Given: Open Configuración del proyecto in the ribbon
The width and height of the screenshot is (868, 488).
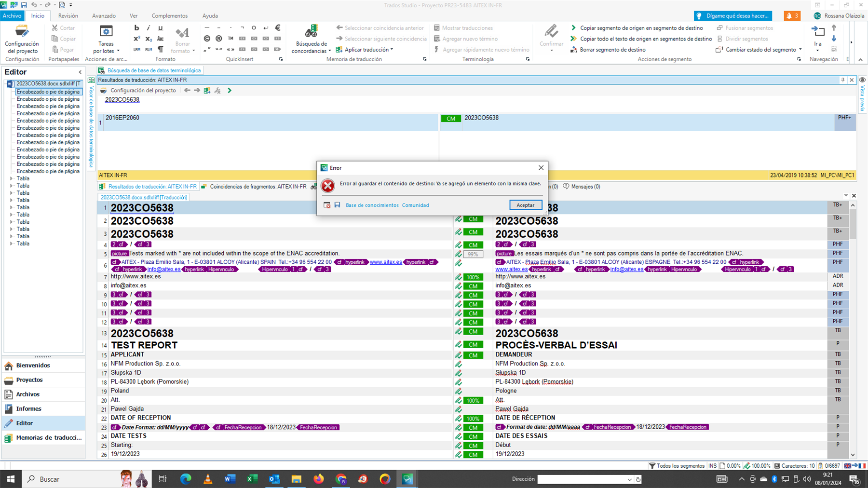Looking at the screenshot, I should click(22, 40).
